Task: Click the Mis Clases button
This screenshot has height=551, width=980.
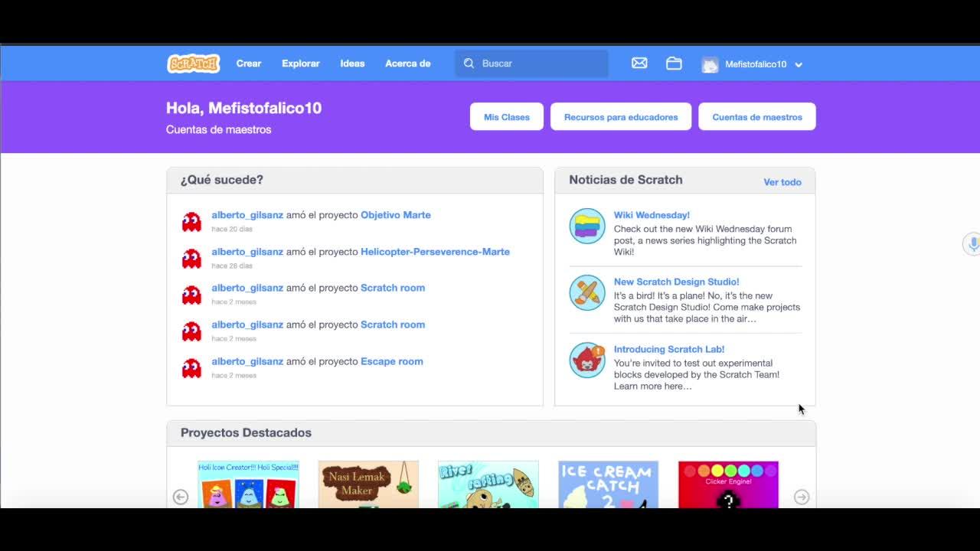Action: coord(507,117)
